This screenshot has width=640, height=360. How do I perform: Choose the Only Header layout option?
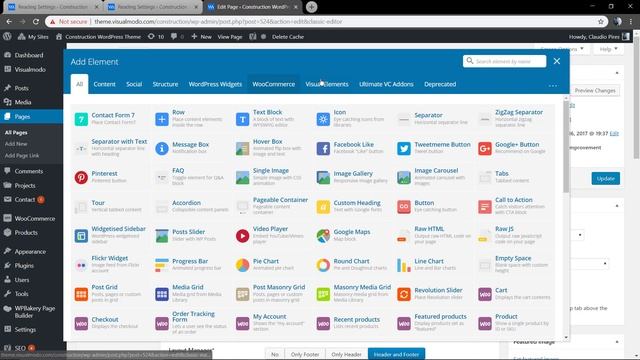346,354
